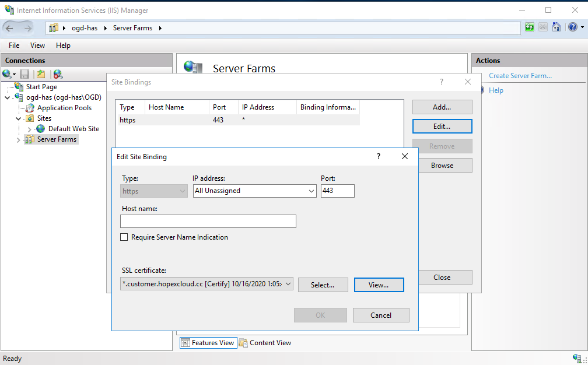Click inside the Host name field
588x365 pixels.
208,221
